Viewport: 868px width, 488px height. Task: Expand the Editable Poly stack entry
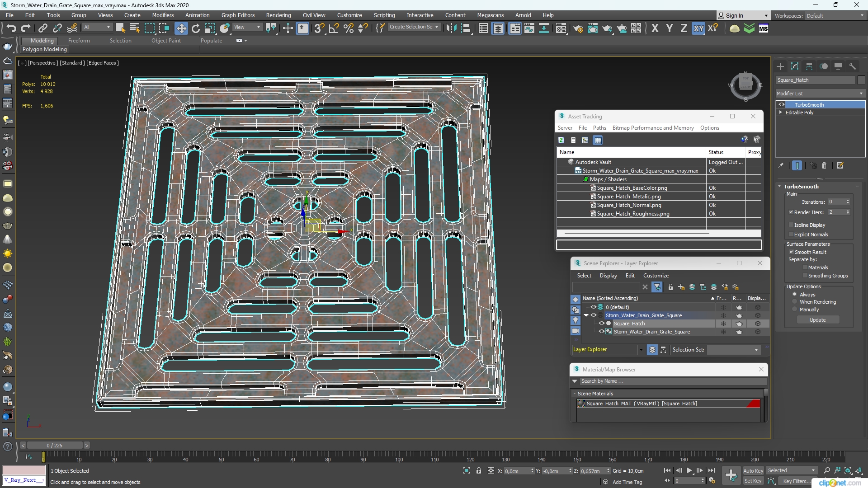pos(780,113)
